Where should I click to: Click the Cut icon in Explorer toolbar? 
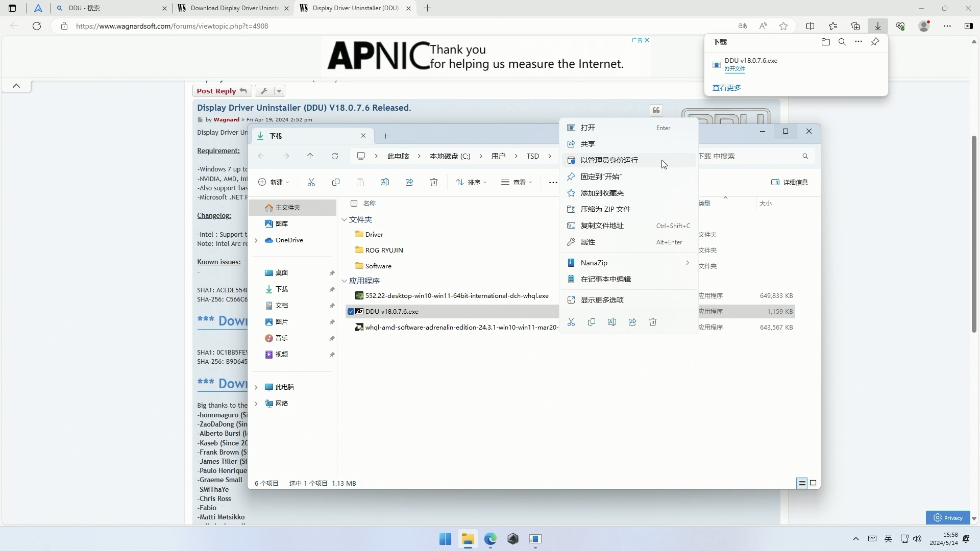coord(311,182)
